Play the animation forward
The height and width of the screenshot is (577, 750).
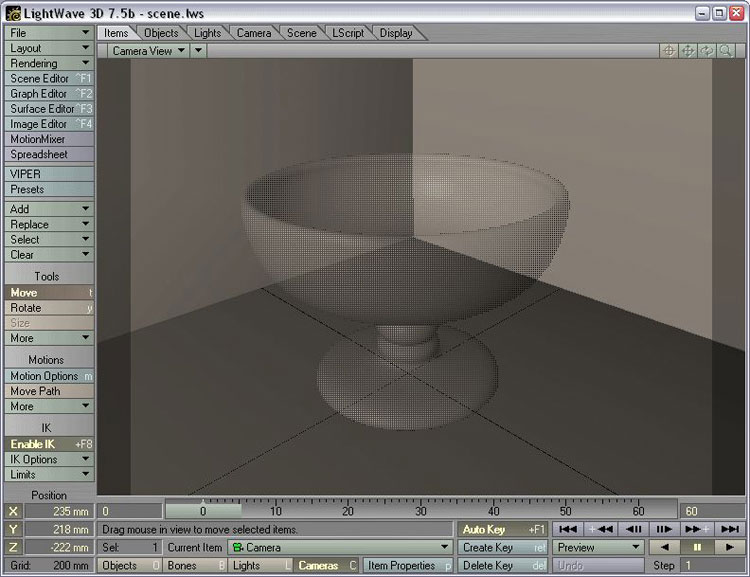coord(730,547)
